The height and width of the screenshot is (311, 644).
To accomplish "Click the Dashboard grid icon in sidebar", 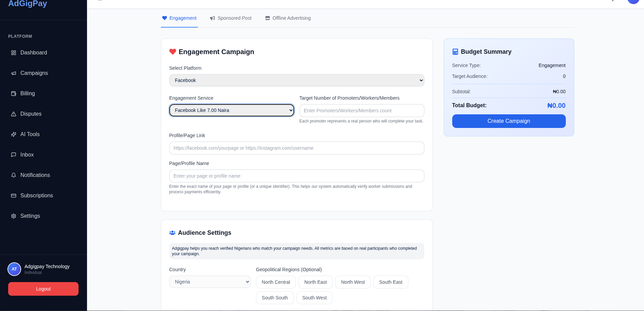I will [14, 53].
